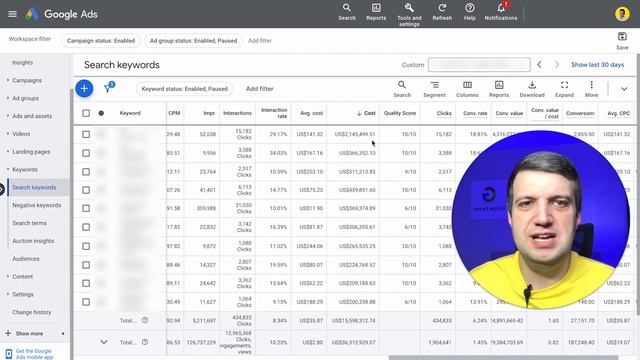This screenshot has width=640, height=360.
Task: Expand Videos in the sidebar
Action: pos(8,134)
